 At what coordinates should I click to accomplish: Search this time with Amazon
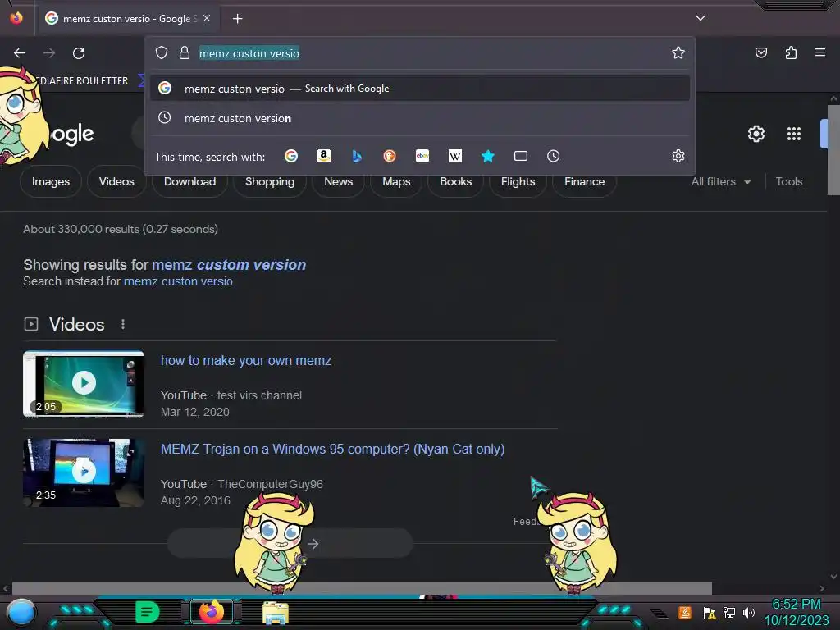[x=323, y=156]
